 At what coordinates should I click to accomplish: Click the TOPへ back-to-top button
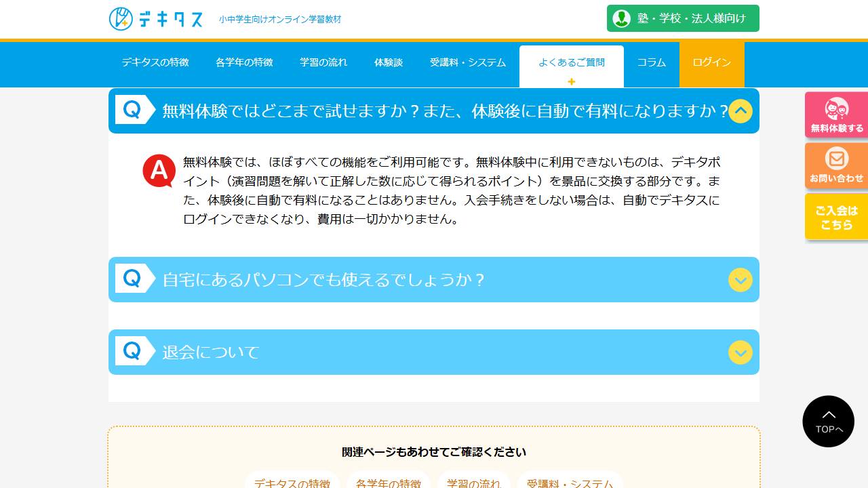829,422
